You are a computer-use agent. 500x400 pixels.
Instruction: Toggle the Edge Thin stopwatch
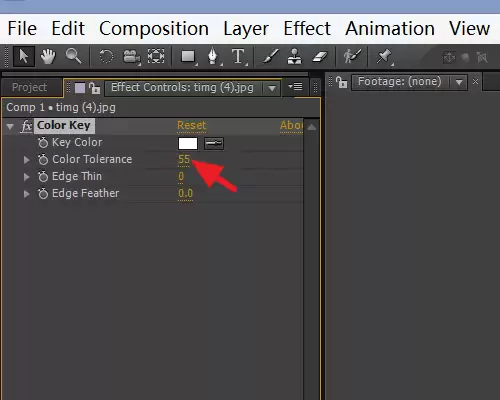point(43,176)
